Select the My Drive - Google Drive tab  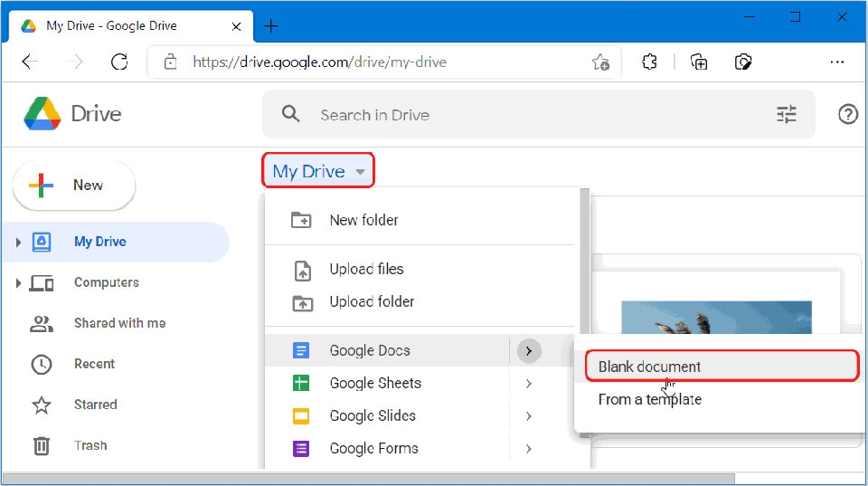[130, 26]
